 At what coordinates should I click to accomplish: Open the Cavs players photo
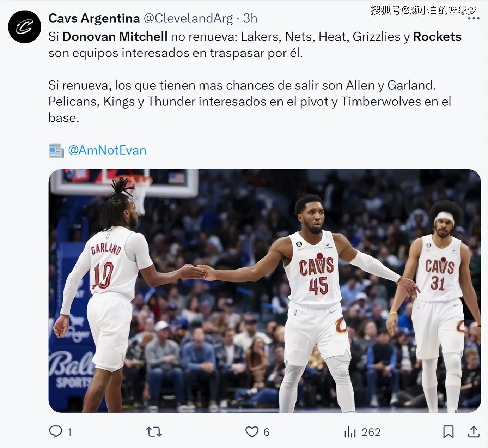[264, 291]
